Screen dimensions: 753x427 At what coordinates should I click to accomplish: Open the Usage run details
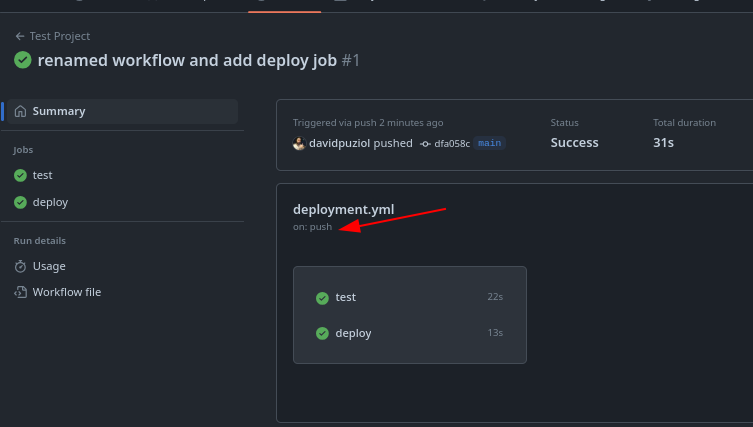pos(49,266)
